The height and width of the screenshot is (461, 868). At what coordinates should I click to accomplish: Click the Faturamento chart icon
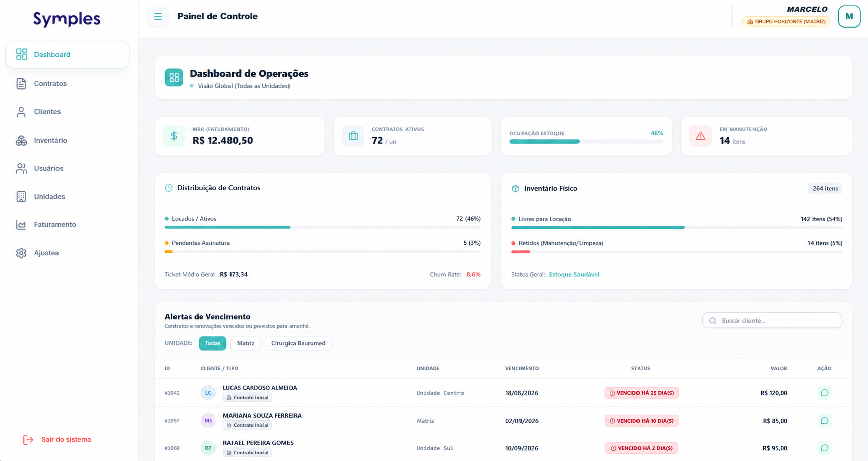21,225
